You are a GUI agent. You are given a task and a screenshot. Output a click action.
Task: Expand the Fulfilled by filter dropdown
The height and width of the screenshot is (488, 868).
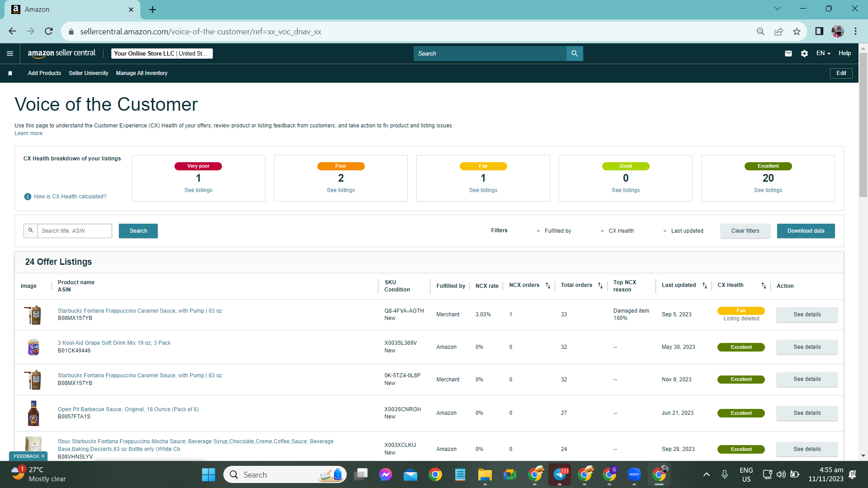(x=554, y=231)
